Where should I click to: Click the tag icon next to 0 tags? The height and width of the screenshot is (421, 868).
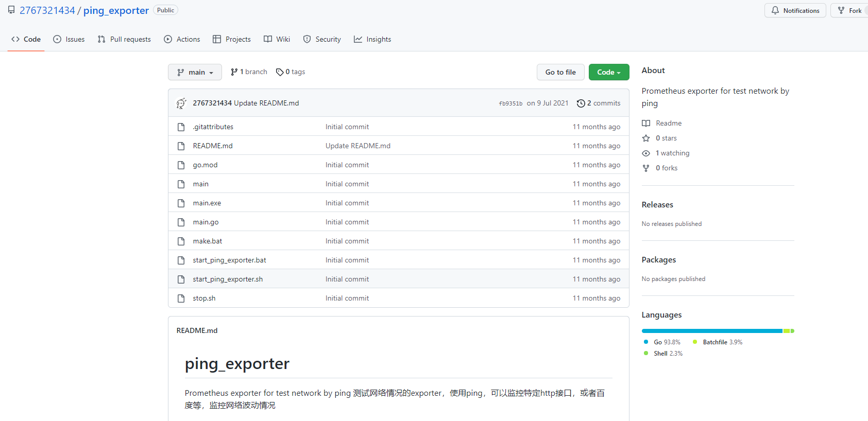point(280,72)
